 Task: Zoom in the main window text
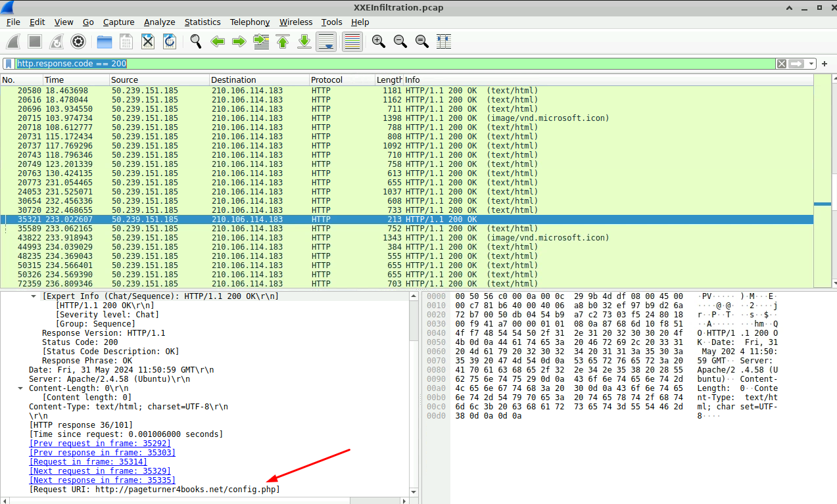click(378, 41)
